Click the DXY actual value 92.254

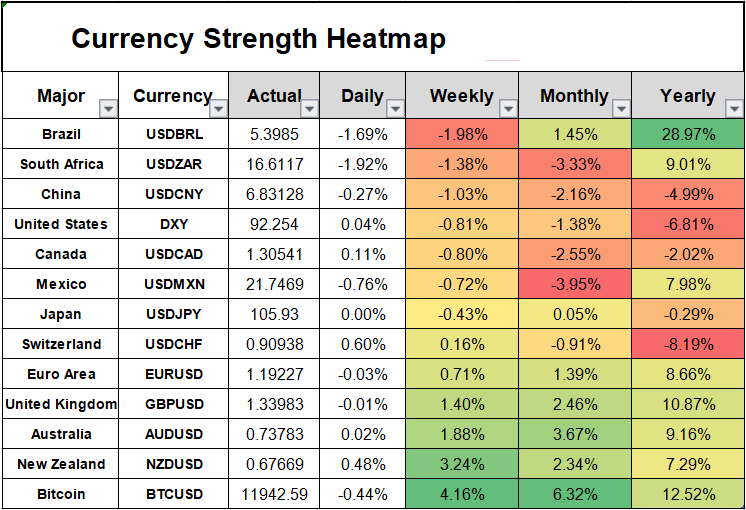(x=274, y=224)
